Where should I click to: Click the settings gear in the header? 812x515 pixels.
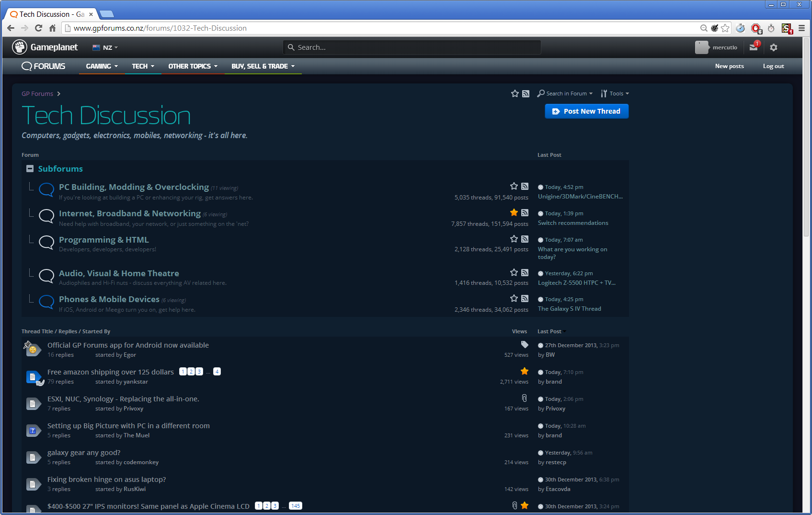click(x=774, y=47)
